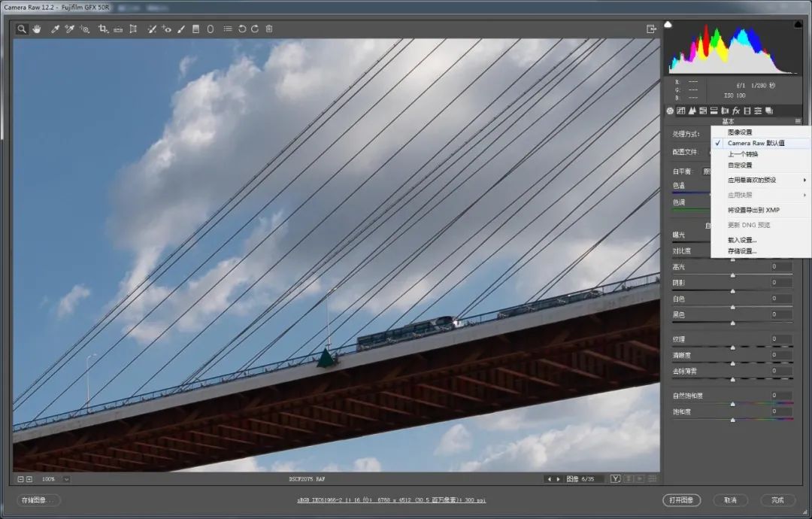Open the Tone Curve panel tab
Image resolution: width=812 pixels, height=519 pixels.
point(680,111)
